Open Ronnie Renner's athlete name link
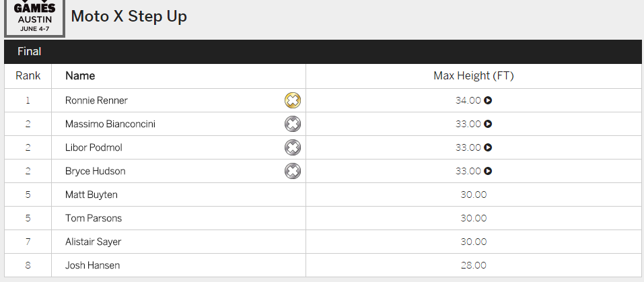This screenshot has width=644, height=282. (x=96, y=100)
